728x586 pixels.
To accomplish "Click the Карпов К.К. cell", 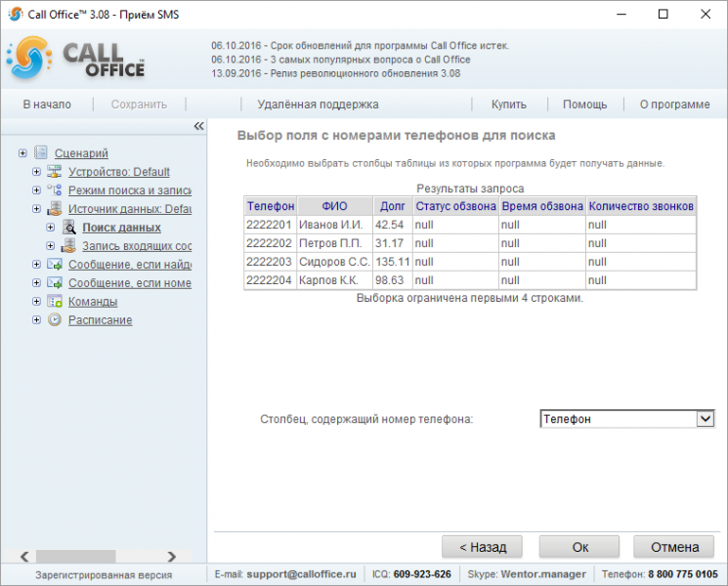I will (x=334, y=280).
